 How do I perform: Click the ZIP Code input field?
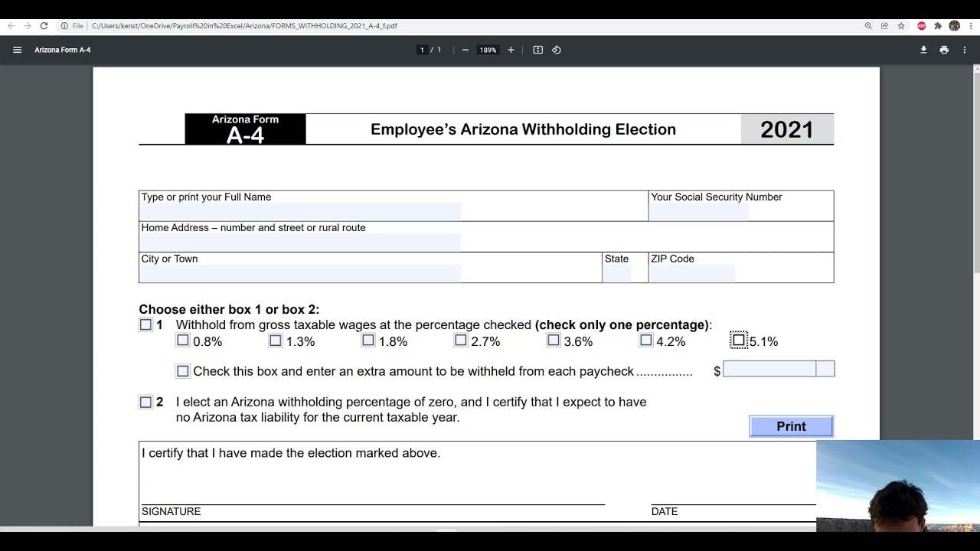click(x=692, y=273)
